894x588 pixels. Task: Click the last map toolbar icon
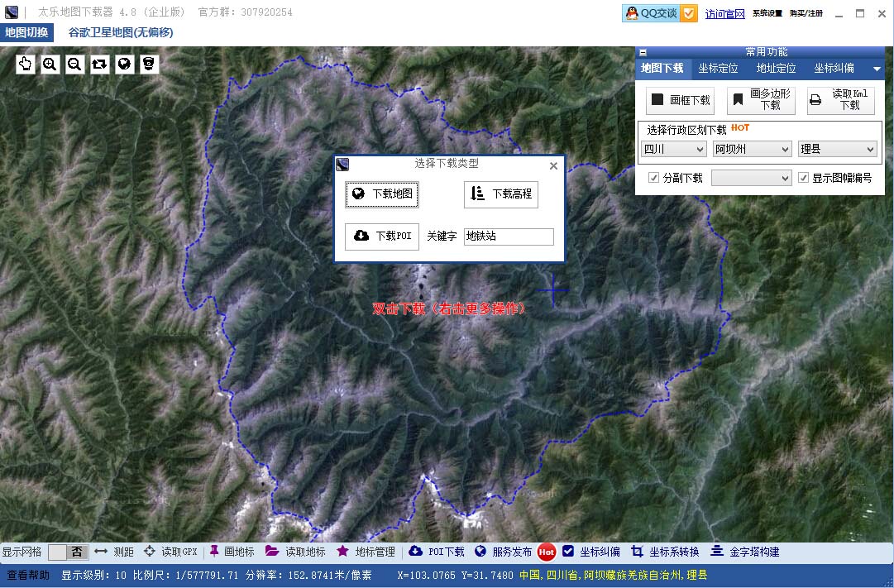(149, 64)
